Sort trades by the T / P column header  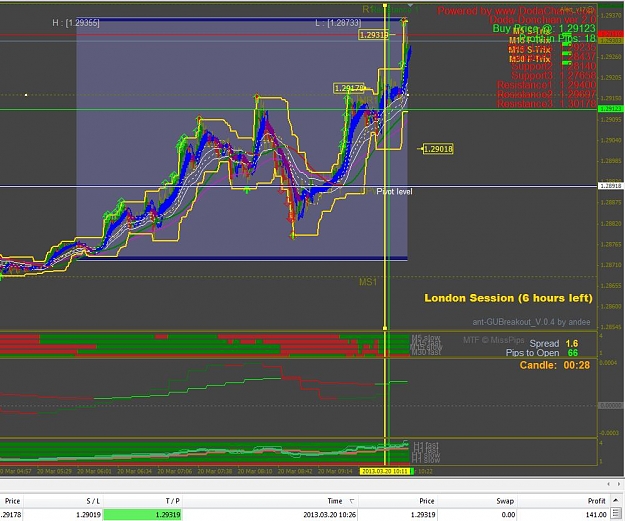[x=173, y=501]
